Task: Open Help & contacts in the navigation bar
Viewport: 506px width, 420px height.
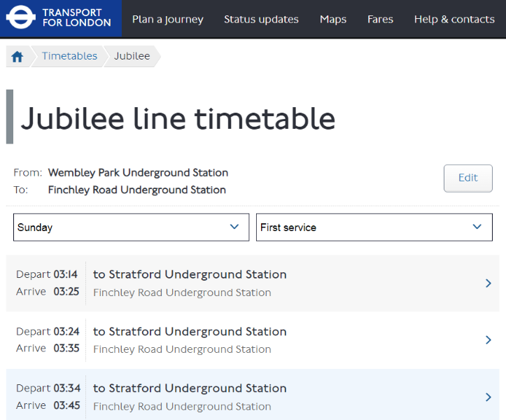Action: (x=454, y=19)
